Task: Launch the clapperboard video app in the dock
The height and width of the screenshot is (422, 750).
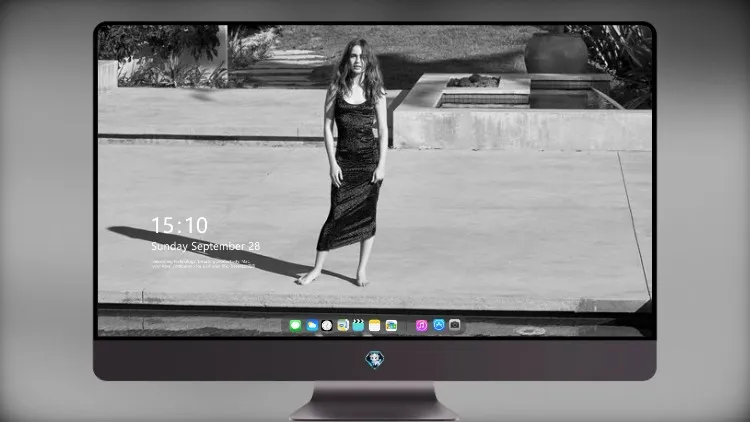Action: (x=358, y=326)
